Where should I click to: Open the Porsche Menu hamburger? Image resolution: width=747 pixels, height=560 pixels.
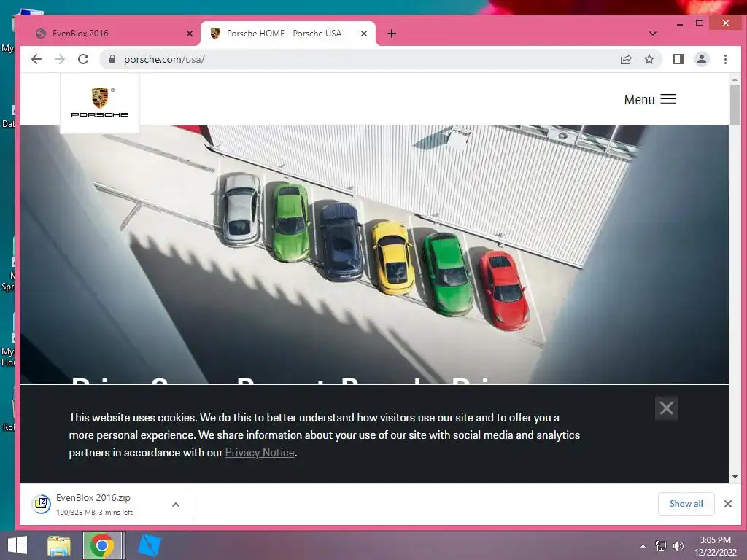tap(650, 99)
